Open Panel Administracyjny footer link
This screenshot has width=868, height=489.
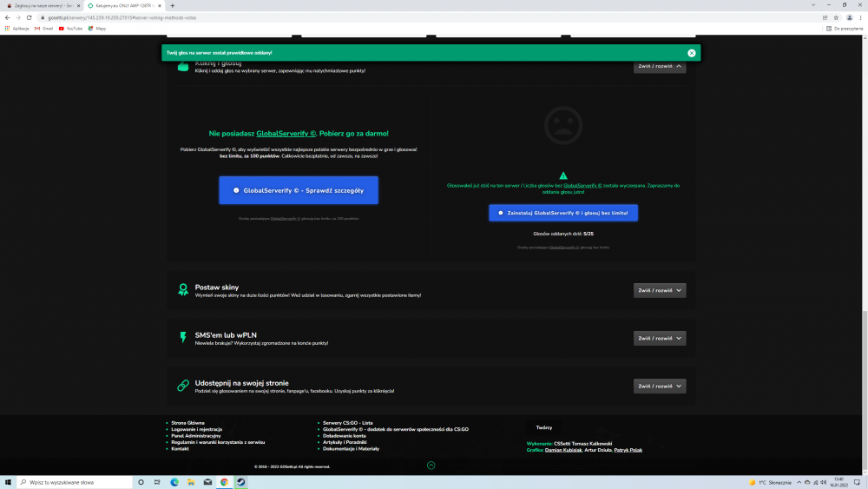click(x=195, y=436)
